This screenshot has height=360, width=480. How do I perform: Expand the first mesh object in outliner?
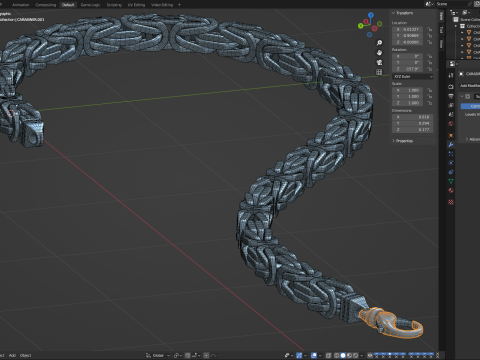click(x=462, y=33)
